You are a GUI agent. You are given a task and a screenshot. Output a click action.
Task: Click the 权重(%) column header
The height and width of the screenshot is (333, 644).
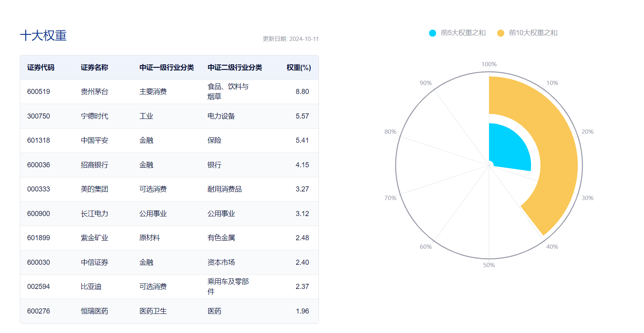pos(299,67)
